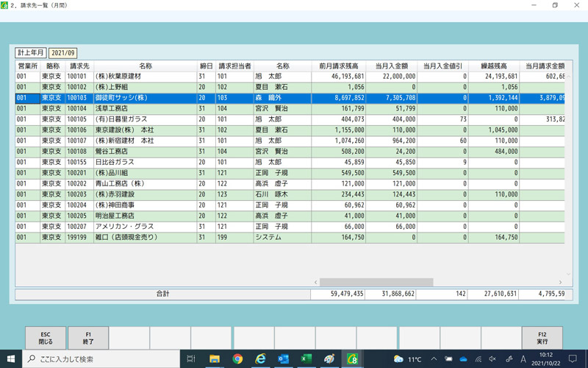Click the 46,193,681 balance cell
This screenshot has height=368, width=588.
(339, 77)
